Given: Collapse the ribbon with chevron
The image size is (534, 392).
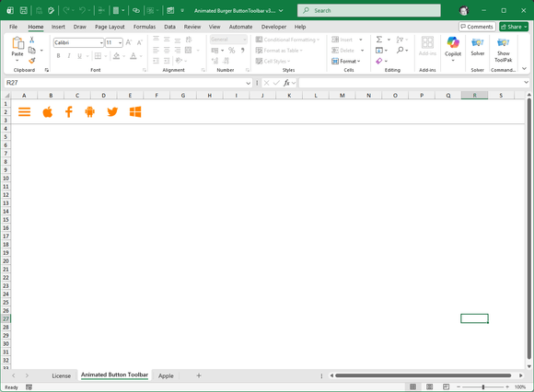Looking at the screenshot, I should (x=525, y=69).
